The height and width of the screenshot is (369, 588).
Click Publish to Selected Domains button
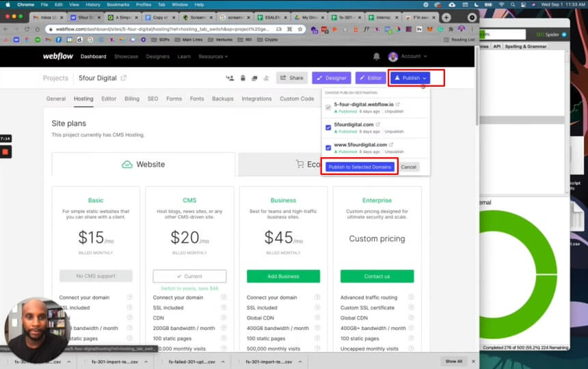[360, 167]
